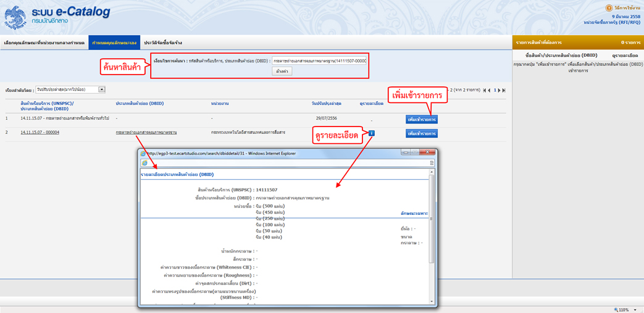This screenshot has width=644, height=313.
Task: Click the e-Catalog logo emblem
Action: click(x=14, y=18)
